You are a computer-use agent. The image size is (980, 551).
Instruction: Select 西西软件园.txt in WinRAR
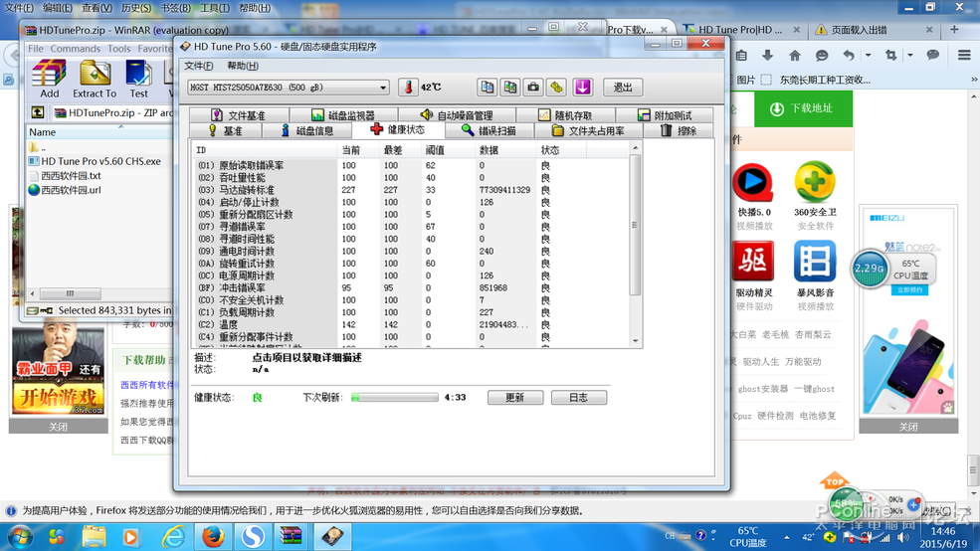(65, 176)
